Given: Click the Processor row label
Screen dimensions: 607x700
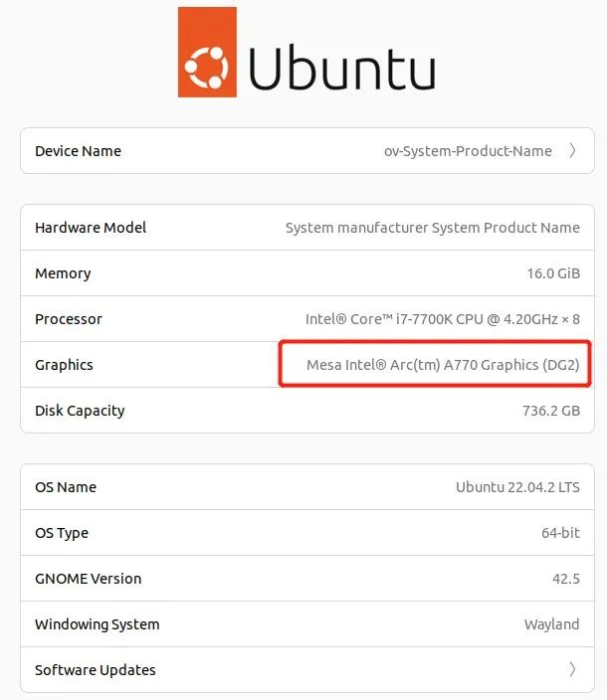Looking at the screenshot, I should pyautogui.click(x=69, y=319).
